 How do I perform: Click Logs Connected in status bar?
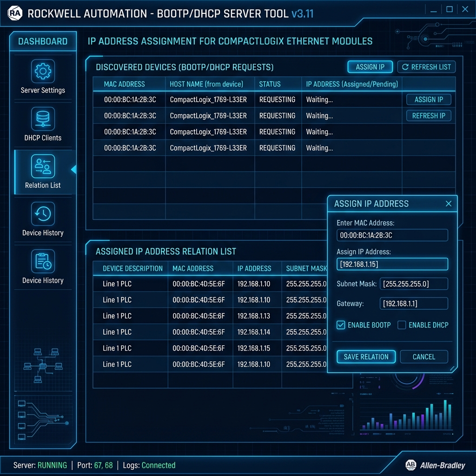(x=149, y=465)
